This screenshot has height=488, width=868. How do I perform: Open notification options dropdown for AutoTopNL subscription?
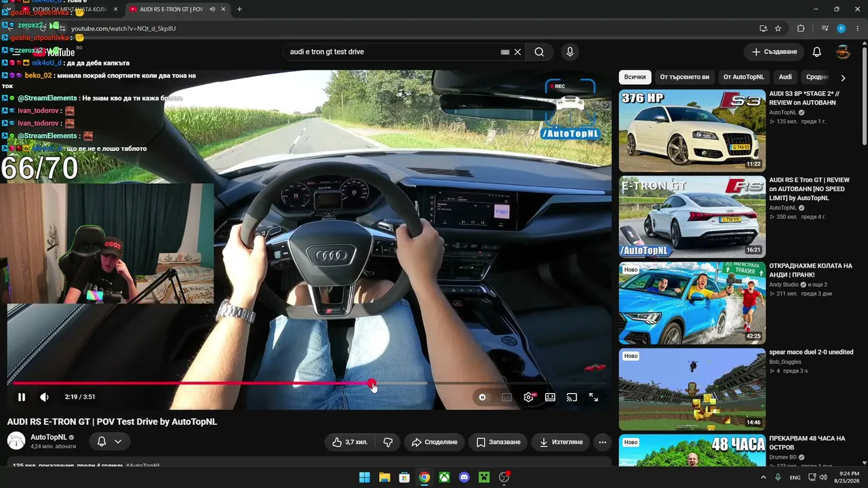(109, 442)
